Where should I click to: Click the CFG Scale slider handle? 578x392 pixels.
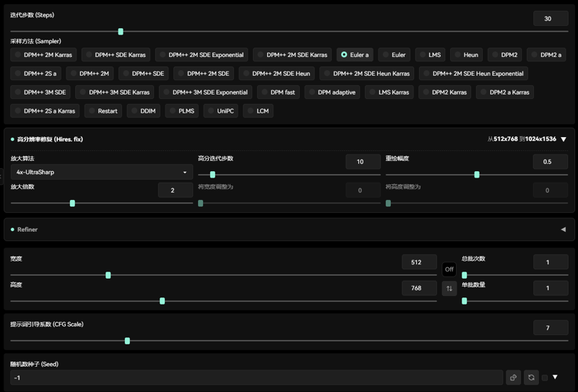pos(127,341)
